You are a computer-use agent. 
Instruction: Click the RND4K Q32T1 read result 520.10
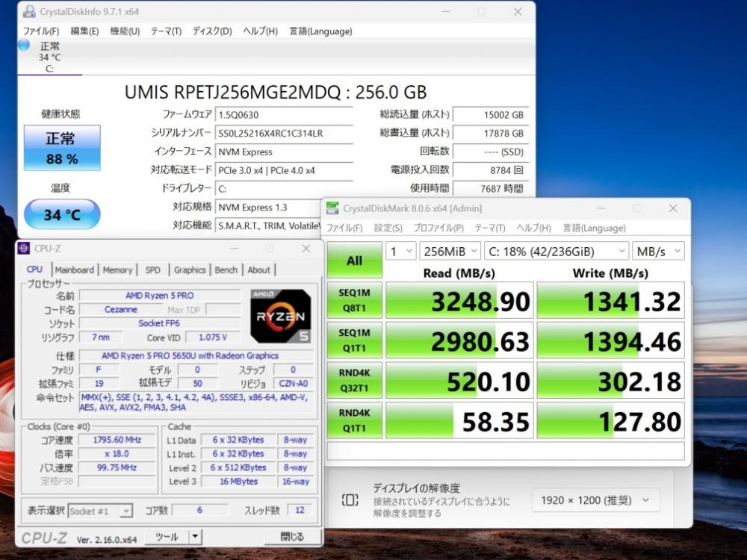pos(459,381)
